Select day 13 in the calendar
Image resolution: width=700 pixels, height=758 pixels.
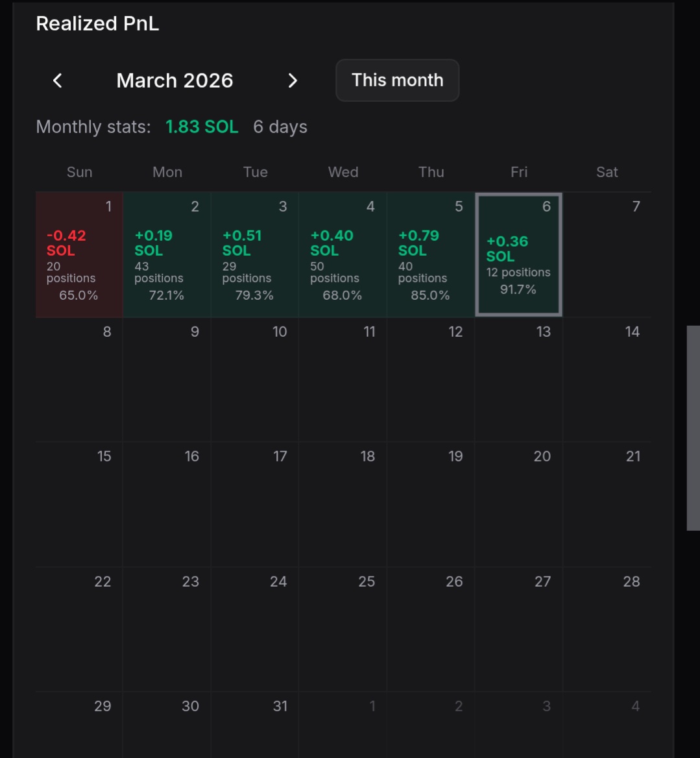click(x=519, y=380)
